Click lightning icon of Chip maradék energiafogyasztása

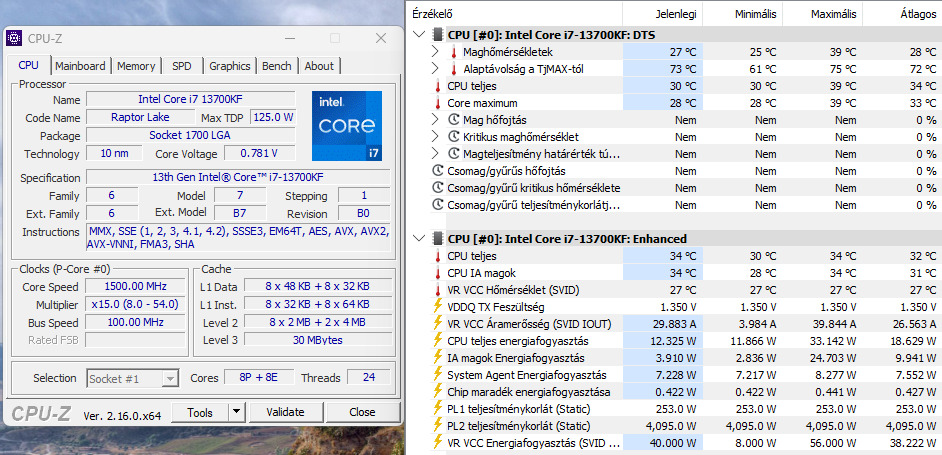point(438,392)
